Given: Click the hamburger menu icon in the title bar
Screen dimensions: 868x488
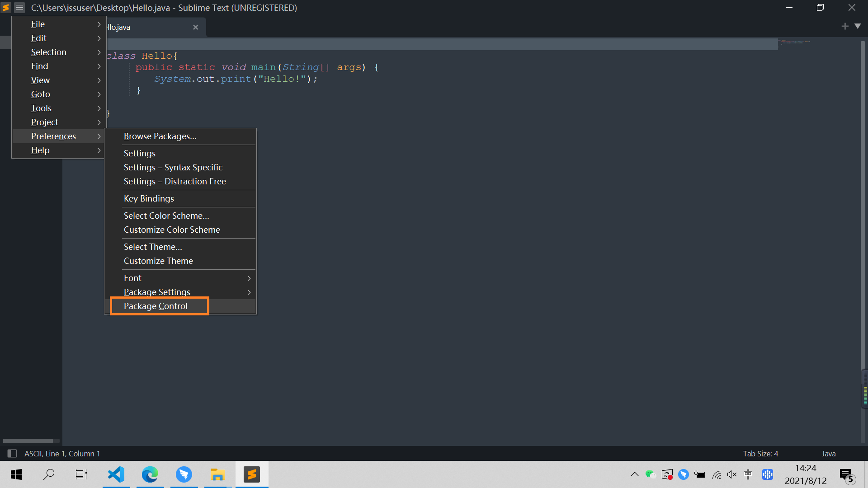Looking at the screenshot, I should point(19,8).
